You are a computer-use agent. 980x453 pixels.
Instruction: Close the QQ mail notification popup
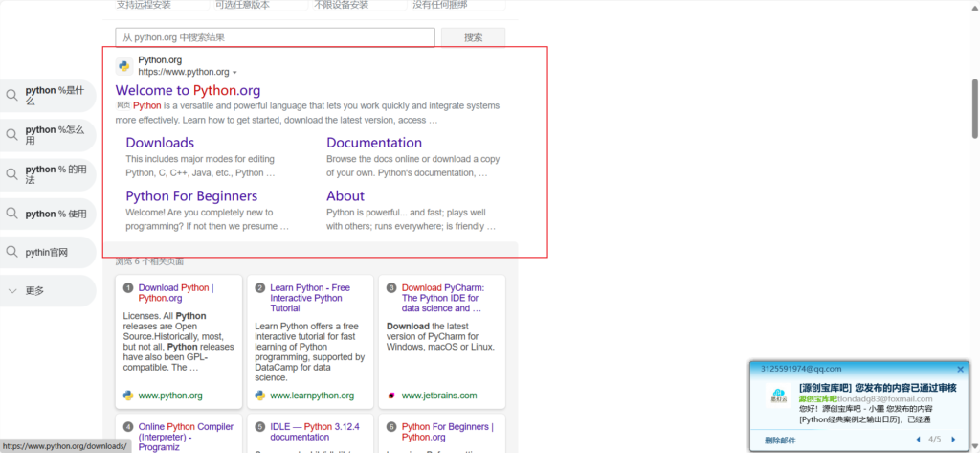click(961, 369)
